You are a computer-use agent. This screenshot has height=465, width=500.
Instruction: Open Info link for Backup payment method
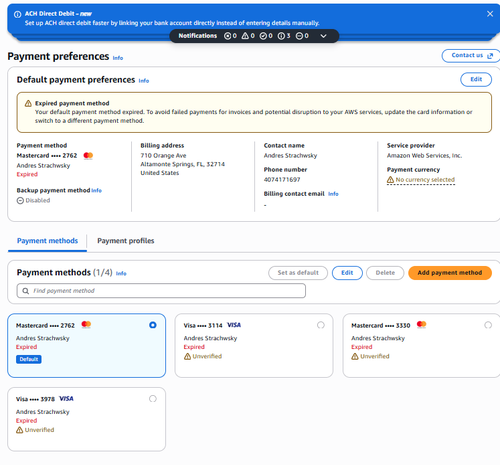(x=96, y=191)
